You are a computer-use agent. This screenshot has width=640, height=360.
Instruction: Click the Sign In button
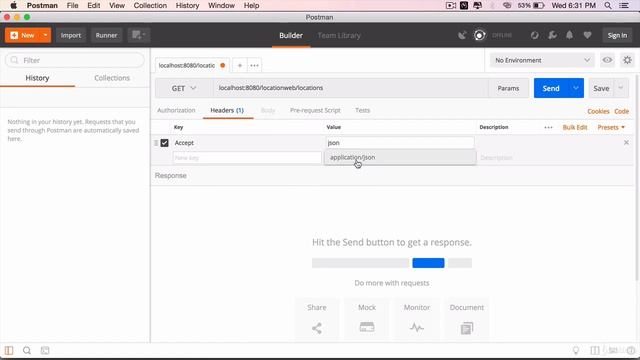617,36
